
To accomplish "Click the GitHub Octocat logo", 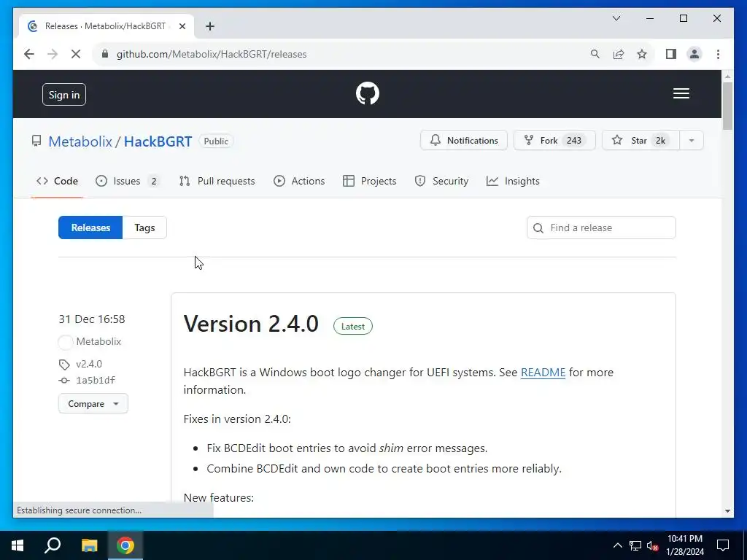I will (368, 93).
